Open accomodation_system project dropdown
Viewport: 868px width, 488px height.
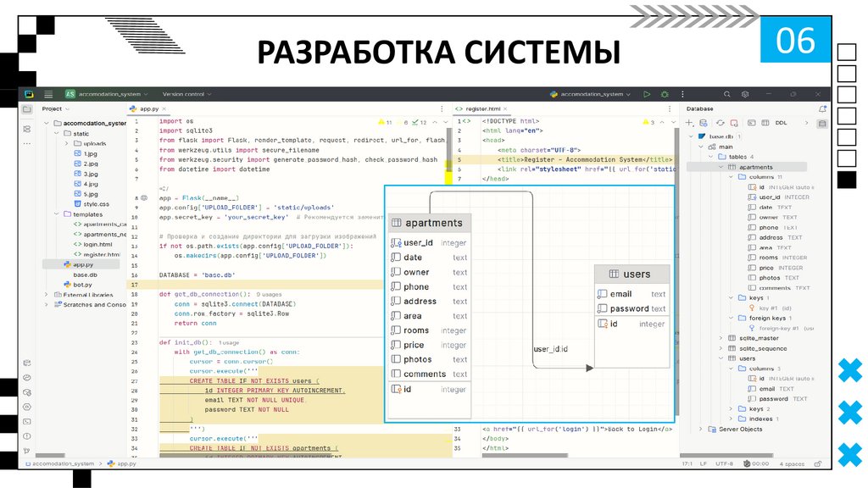point(107,94)
